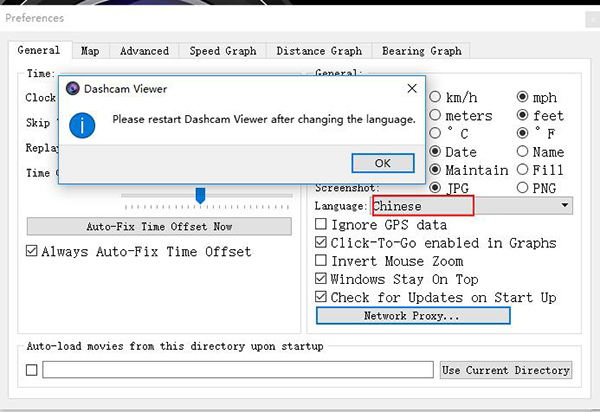Switch to the Bearing Graph tab
This screenshot has height=412, width=600.
(422, 51)
